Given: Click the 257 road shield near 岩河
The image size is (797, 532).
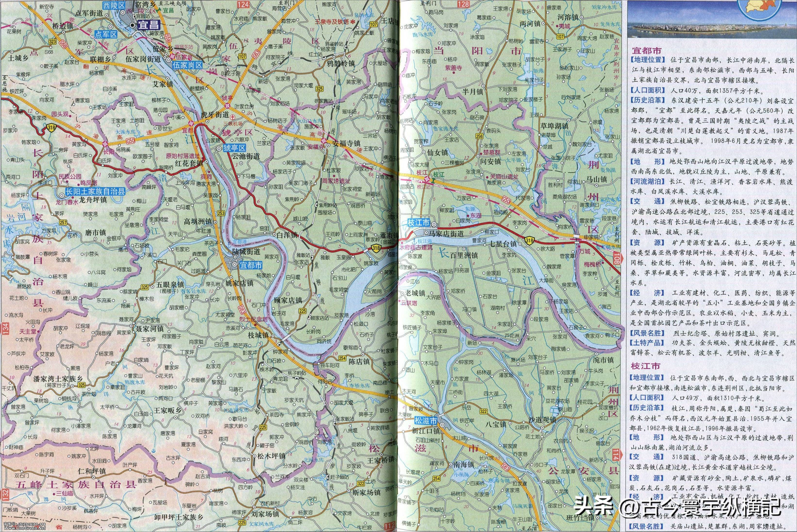Looking at the screenshot, I should pyautogui.click(x=63, y=222).
